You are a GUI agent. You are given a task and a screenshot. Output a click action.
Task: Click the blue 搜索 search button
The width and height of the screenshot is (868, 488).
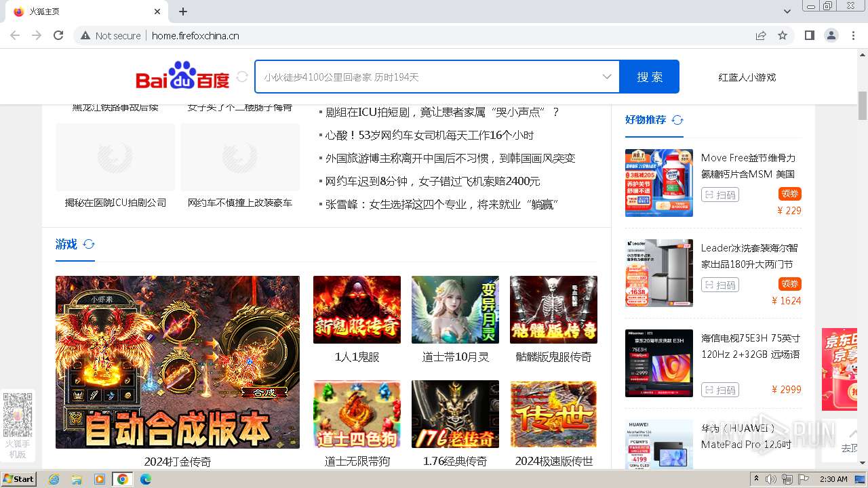(650, 77)
